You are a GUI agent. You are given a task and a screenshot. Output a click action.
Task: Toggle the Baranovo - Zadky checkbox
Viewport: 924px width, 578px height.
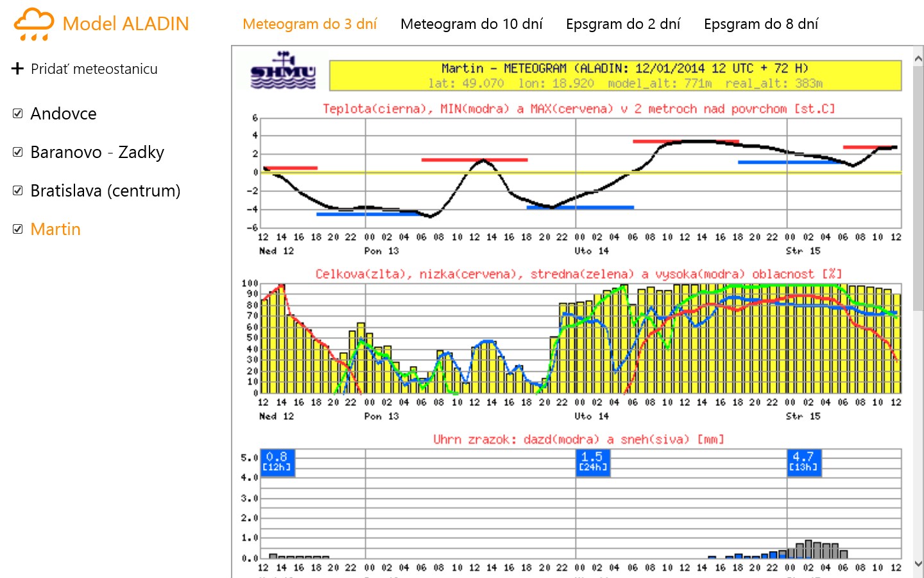pyautogui.click(x=18, y=152)
